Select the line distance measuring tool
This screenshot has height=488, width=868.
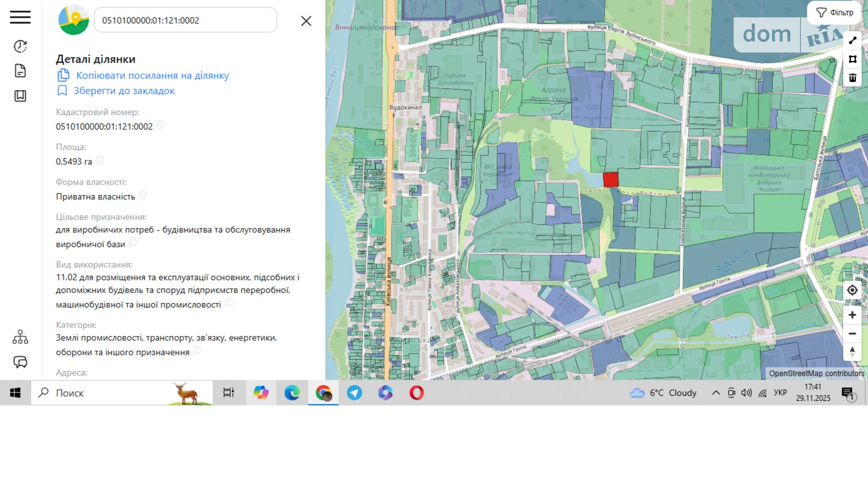(x=853, y=41)
